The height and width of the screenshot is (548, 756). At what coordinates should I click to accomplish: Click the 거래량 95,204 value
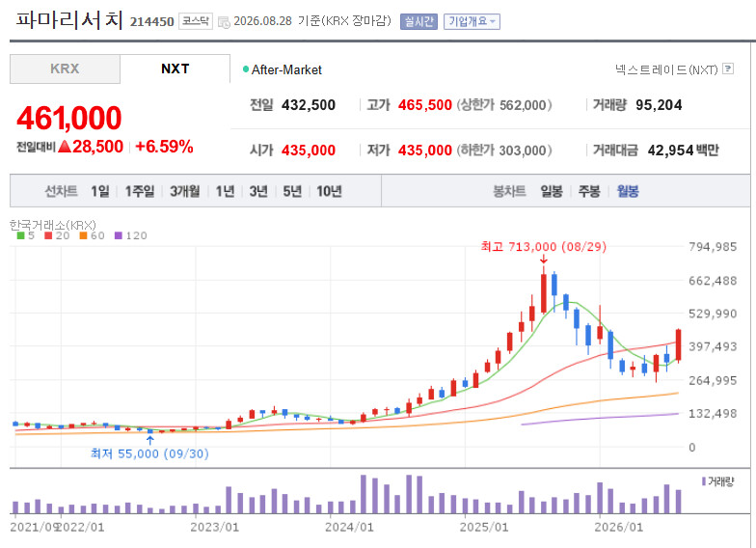[x=659, y=105]
